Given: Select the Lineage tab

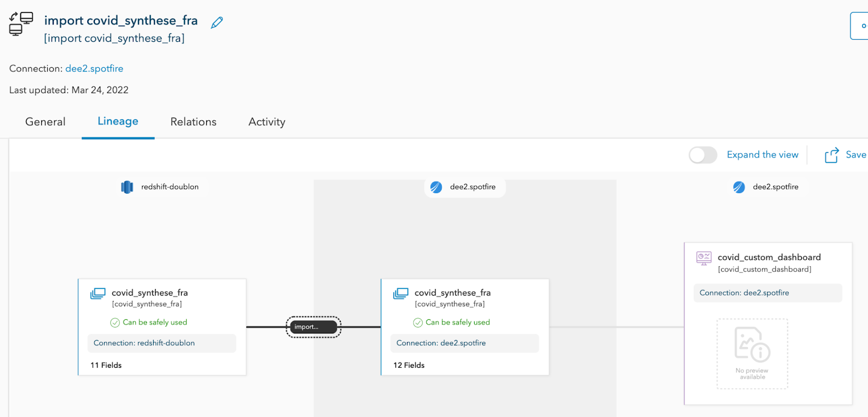Looking at the screenshot, I should tap(118, 121).
